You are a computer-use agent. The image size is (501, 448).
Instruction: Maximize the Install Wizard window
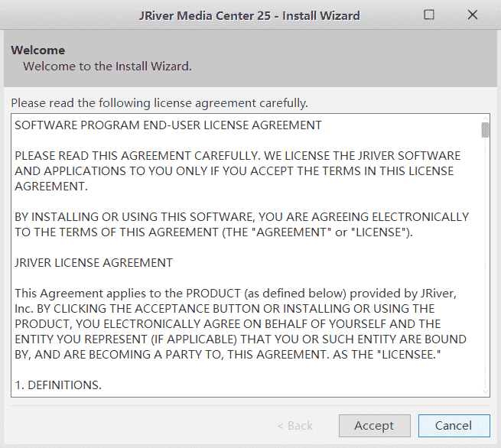pos(429,15)
